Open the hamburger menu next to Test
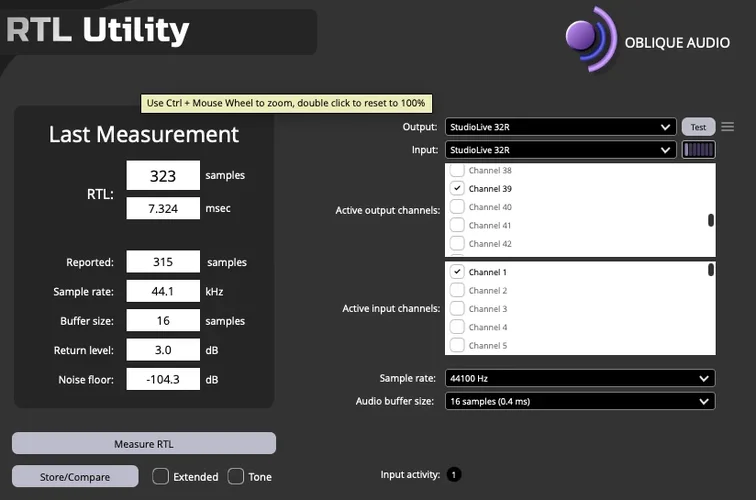 click(728, 127)
